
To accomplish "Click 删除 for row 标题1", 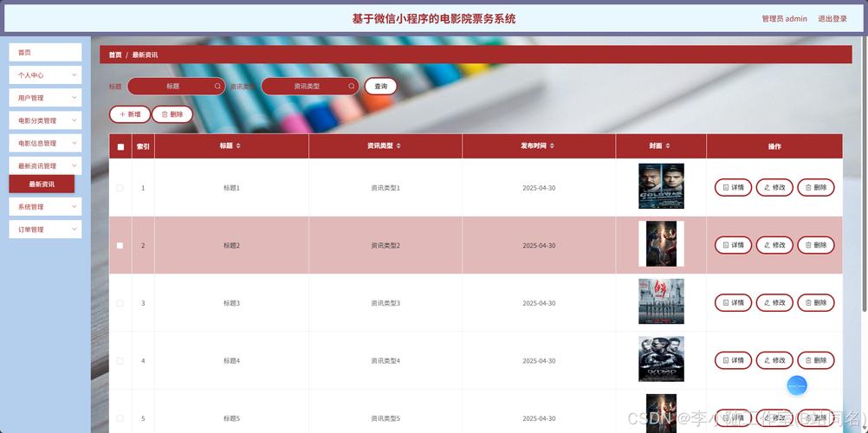I will click(816, 188).
